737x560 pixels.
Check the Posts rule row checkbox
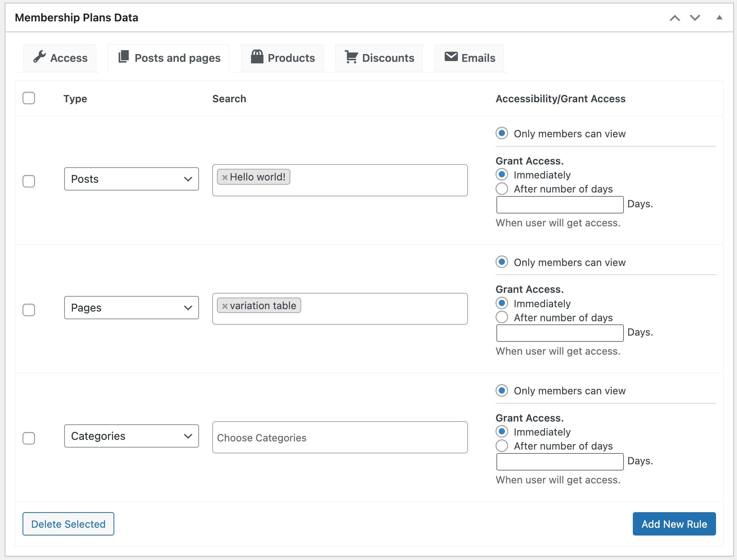(x=29, y=181)
